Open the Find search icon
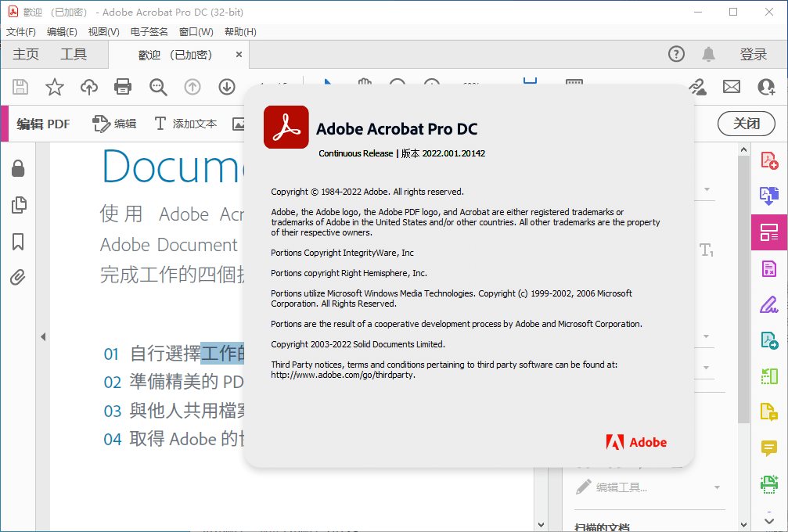The width and height of the screenshot is (788, 532). (x=158, y=87)
